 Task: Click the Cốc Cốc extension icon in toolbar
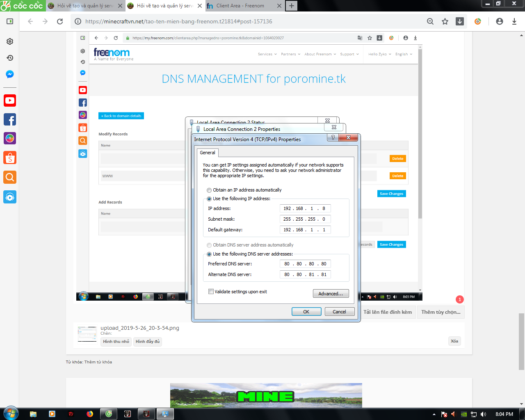pyautogui.click(x=478, y=21)
